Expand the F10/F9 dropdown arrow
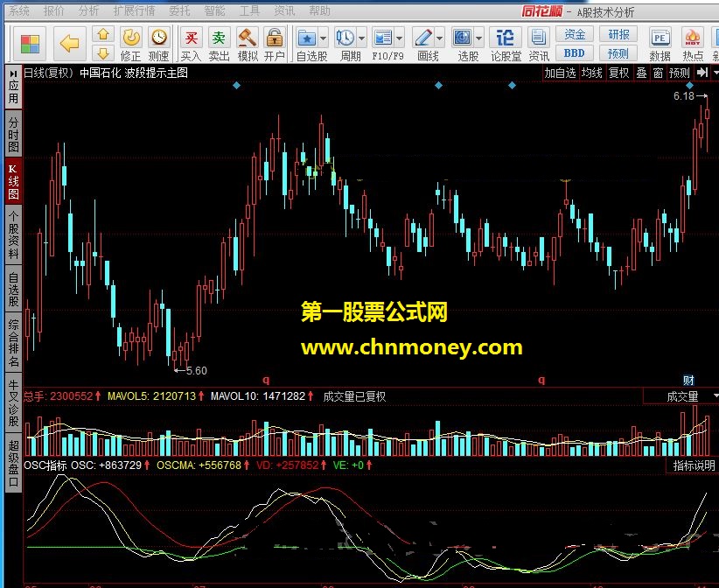Viewport: 719px width, 588px height. click(x=399, y=38)
